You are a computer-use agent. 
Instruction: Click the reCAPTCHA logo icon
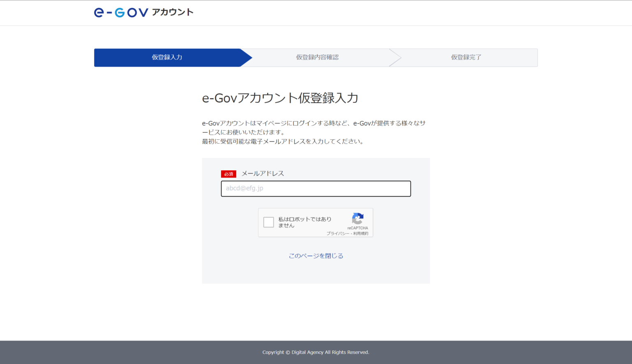(358, 218)
